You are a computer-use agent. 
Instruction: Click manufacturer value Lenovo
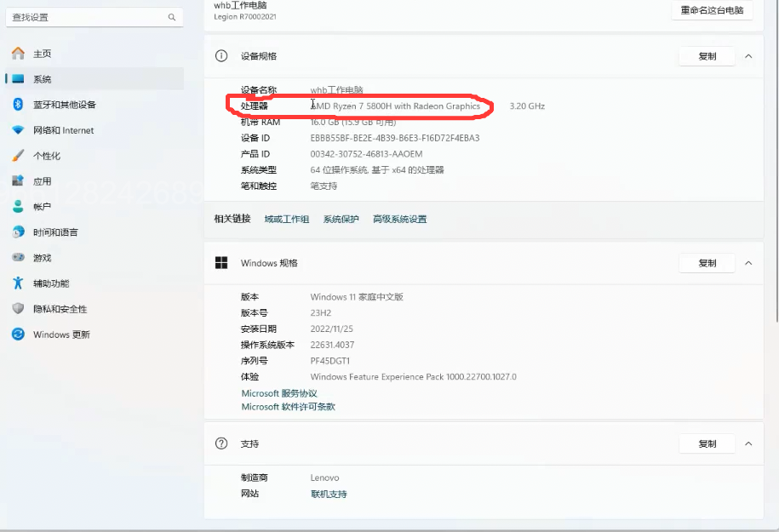pos(325,478)
